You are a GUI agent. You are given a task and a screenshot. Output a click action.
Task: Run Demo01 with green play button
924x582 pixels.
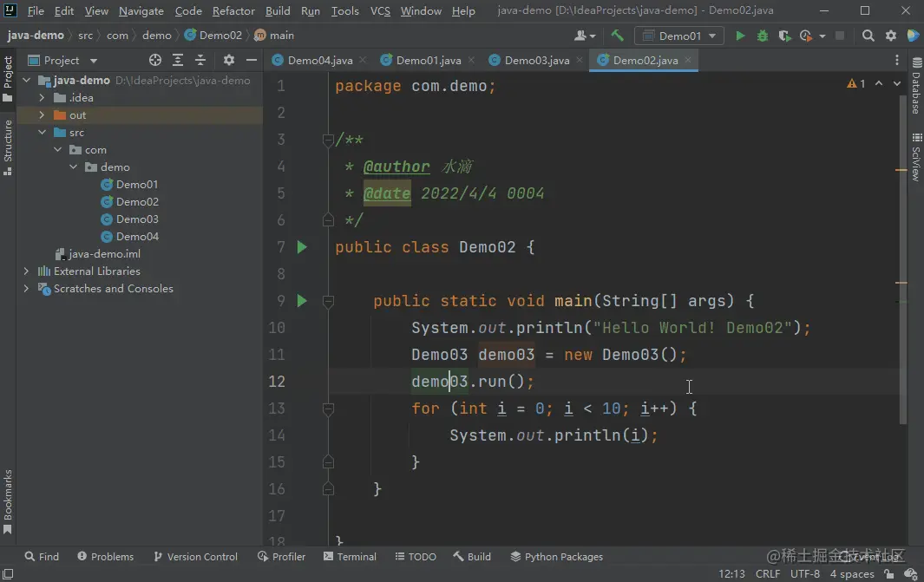click(x=740, y=36)
